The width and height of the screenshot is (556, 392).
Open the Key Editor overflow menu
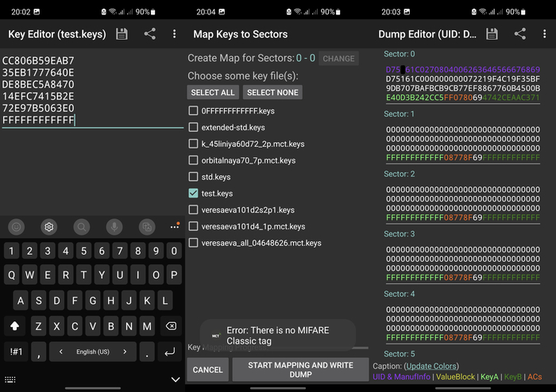click(175, 34)
